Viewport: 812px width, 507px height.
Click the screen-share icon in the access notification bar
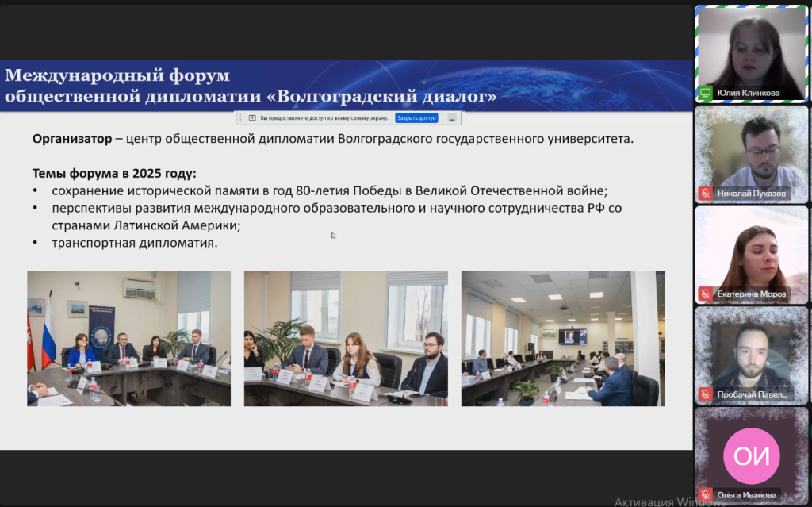(251, 117)
